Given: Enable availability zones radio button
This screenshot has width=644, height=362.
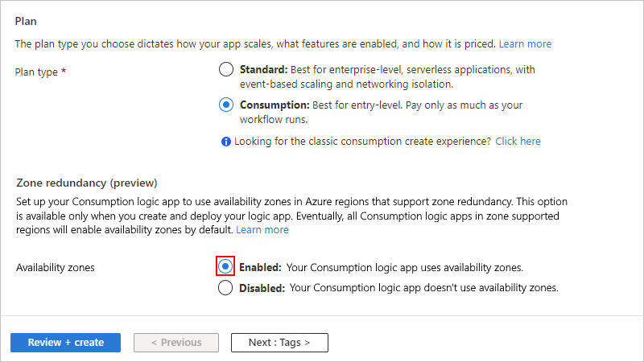Looking at the screenshot, I should (x=226, y=266).
